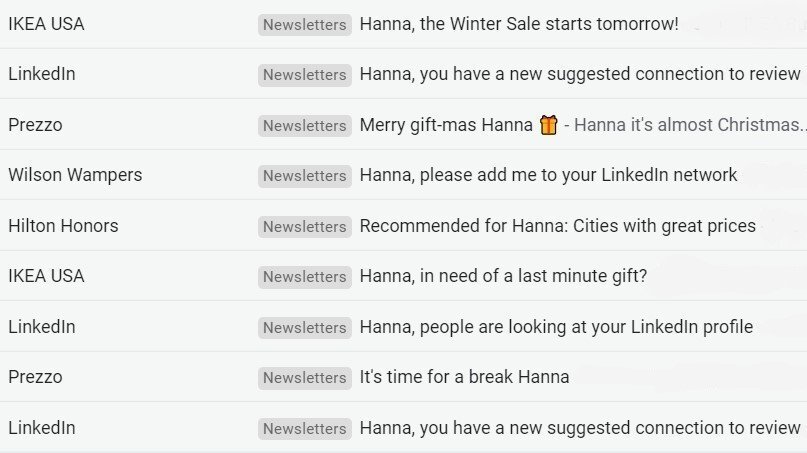
Task: Click Newsletters tag next to Merry gift-mas
Action: pos(304,126)
